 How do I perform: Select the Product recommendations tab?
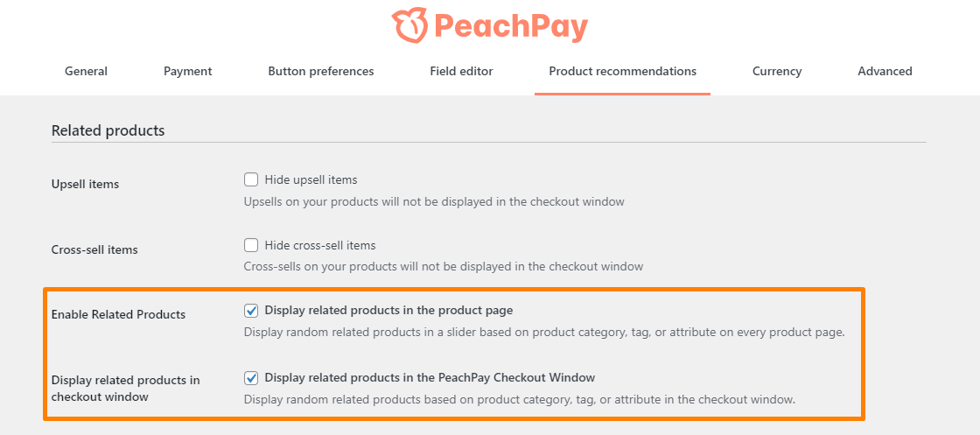(x=622, y=71)
